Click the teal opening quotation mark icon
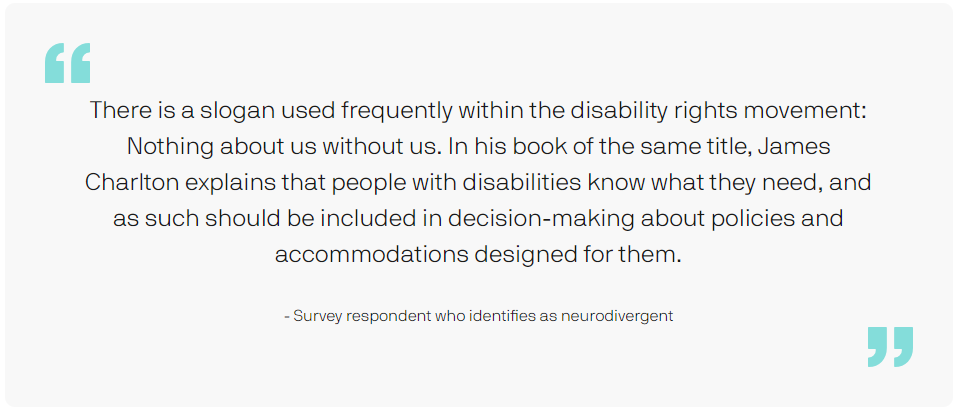This screenshot has height=412, width=958. coord(67,63)
